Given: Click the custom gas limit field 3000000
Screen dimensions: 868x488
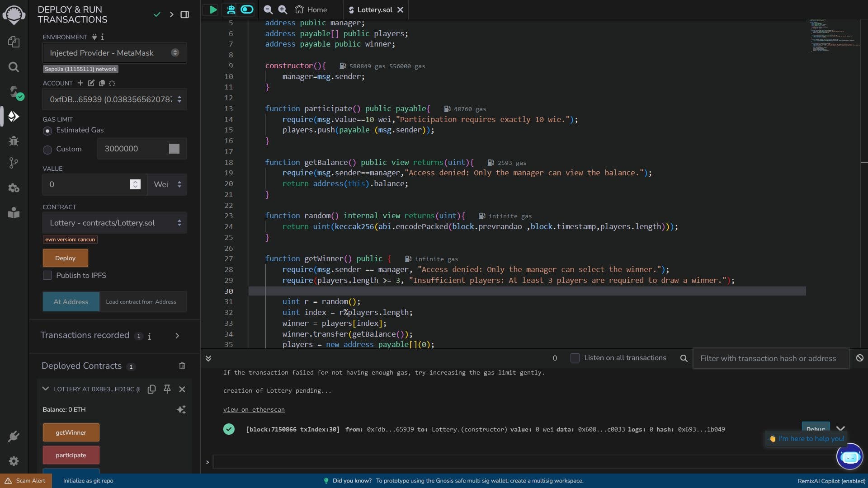Looking at the screenshot, I should (x=142, y=149).
